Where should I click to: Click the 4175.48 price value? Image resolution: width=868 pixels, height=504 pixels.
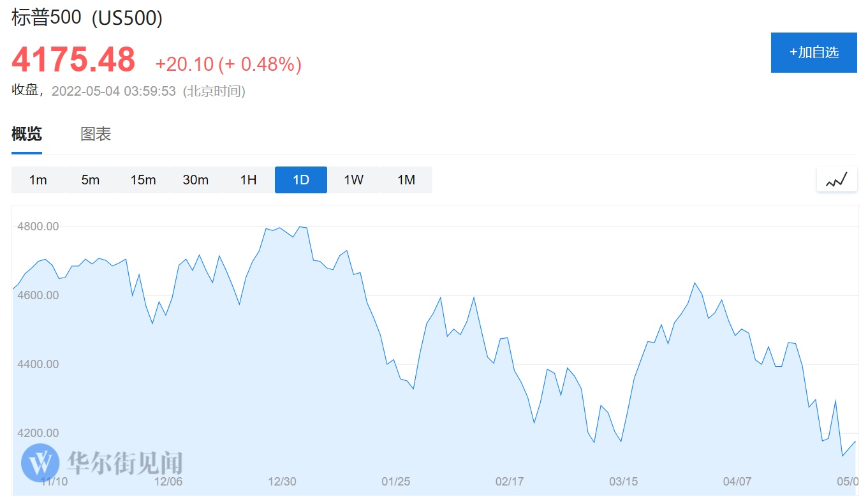point(73,60)
